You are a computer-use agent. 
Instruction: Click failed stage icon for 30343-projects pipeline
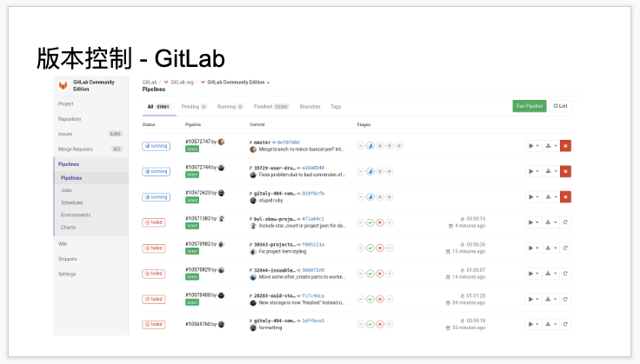click(380, 248)
